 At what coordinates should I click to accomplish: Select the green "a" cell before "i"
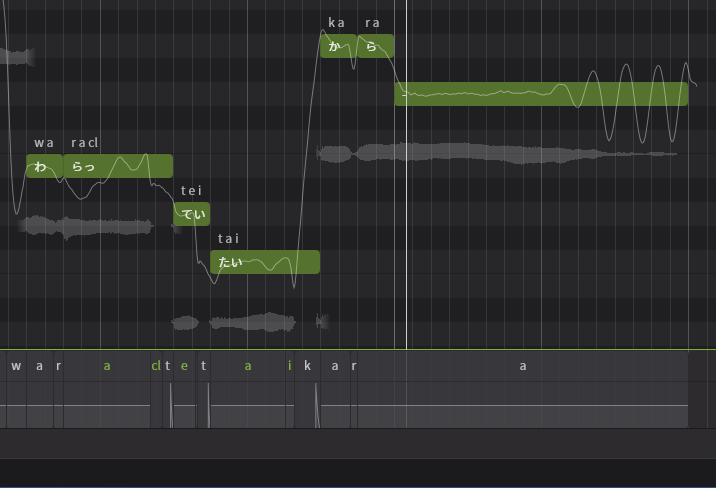pos(248,366)
